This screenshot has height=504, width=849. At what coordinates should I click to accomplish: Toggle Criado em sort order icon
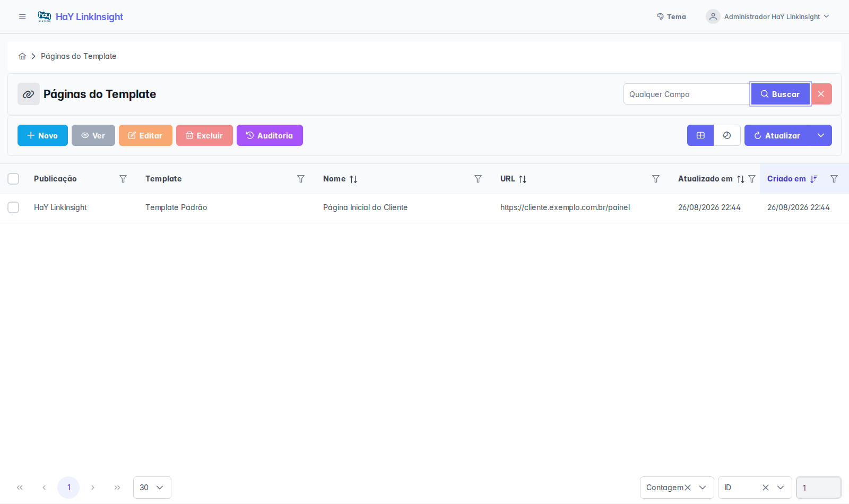pyautogui.click(x=814, y=179)
